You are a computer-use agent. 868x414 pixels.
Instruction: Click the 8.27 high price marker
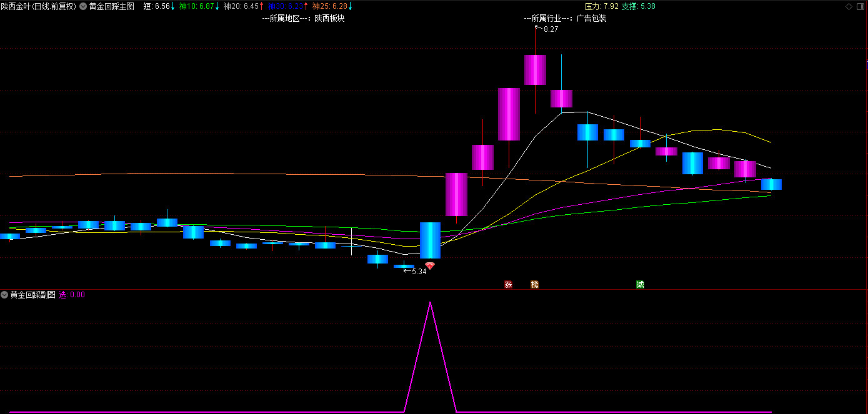(550, 29)
